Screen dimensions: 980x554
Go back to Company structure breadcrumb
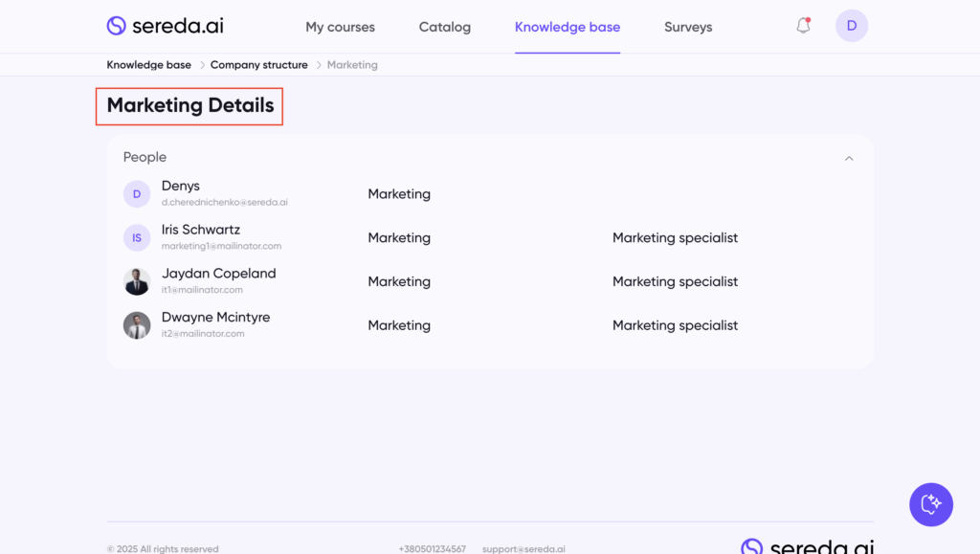click(x=258, y=65)
